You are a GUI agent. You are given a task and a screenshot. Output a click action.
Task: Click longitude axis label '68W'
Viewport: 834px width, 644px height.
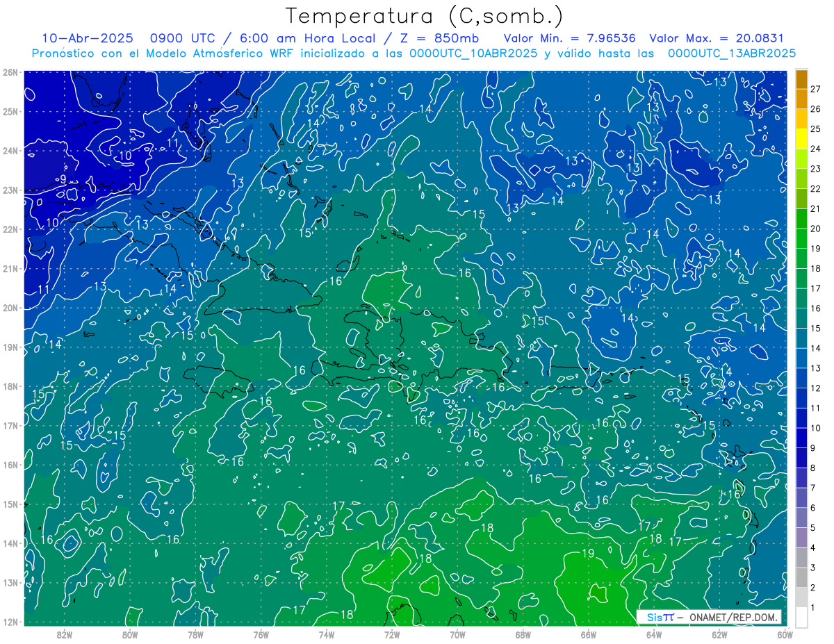tap(523, 635)
